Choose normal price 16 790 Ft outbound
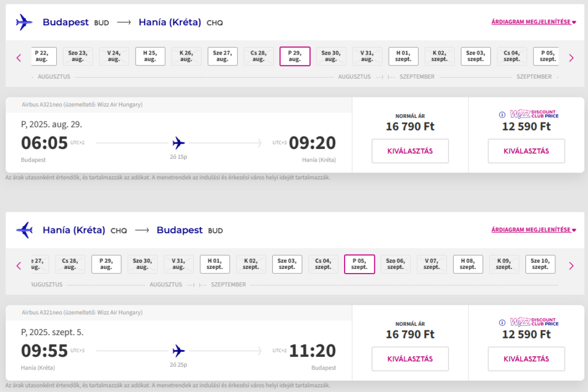 tap(410, 151)
